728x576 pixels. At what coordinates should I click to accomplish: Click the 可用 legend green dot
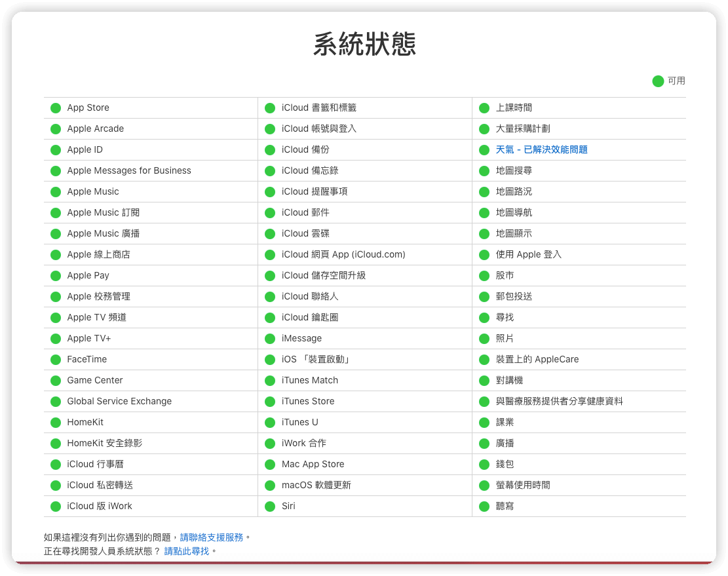[658, 81]
